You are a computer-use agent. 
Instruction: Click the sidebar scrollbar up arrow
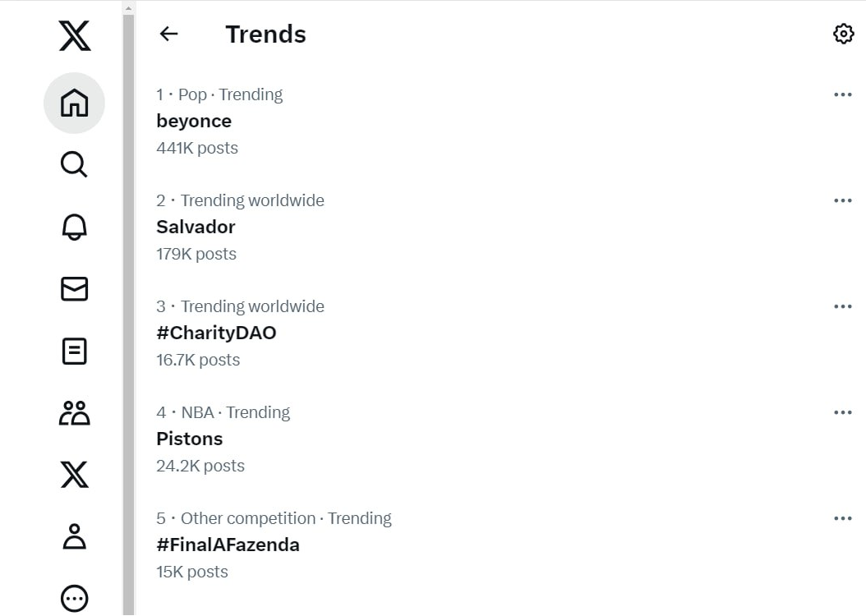tap(129, 8)
